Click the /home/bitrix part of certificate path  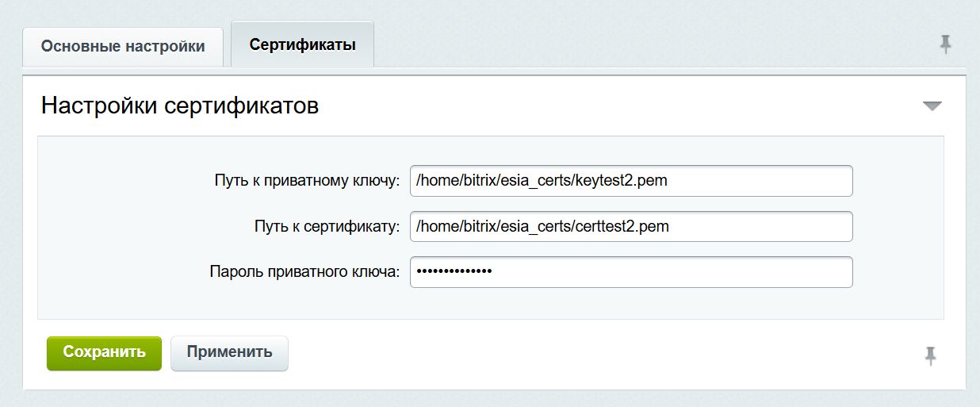point(455,227)
